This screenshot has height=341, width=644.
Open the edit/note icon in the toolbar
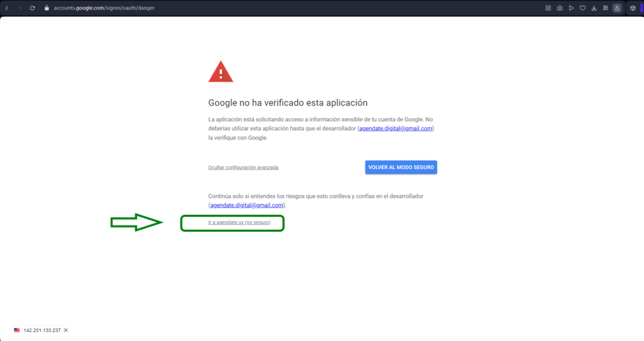tap(548, 8)
